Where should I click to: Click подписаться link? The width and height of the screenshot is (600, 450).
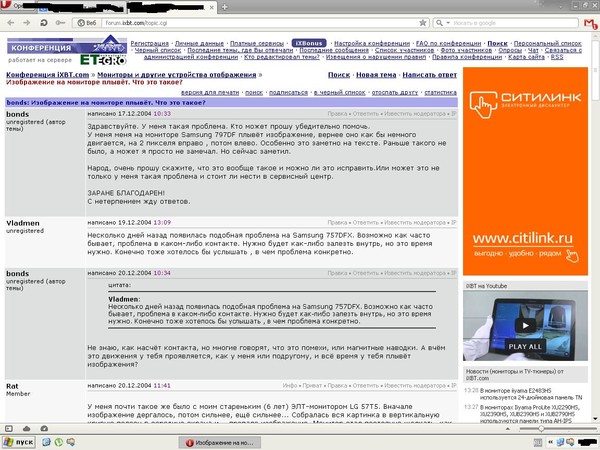(x=288, y=93)
